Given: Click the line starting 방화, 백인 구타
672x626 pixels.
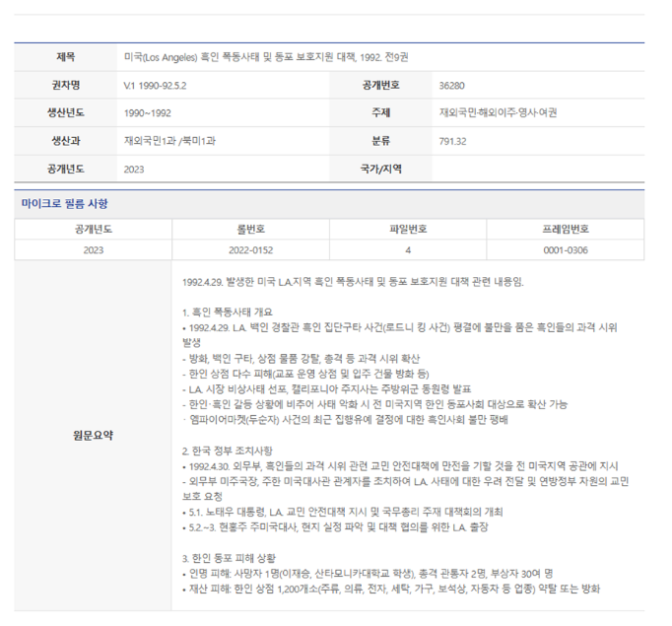Looking at the screenshot, I should (301, 359).
